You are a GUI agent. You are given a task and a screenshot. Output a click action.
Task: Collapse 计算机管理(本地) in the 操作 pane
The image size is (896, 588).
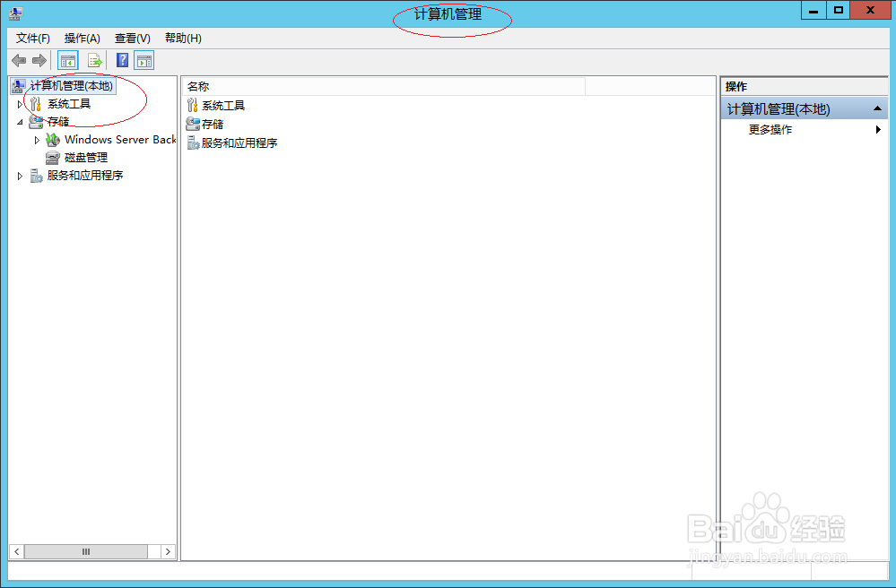[x=876, y=108]
